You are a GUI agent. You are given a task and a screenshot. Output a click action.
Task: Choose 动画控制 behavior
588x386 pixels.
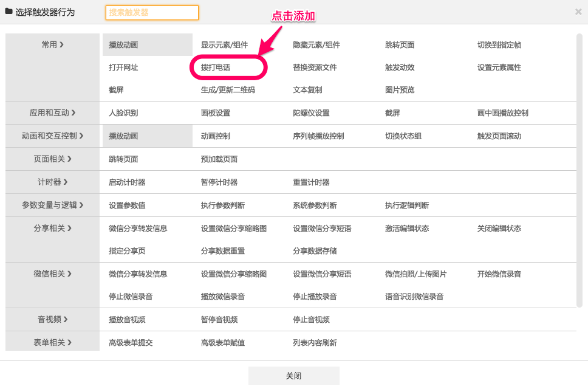coord(216,136)
